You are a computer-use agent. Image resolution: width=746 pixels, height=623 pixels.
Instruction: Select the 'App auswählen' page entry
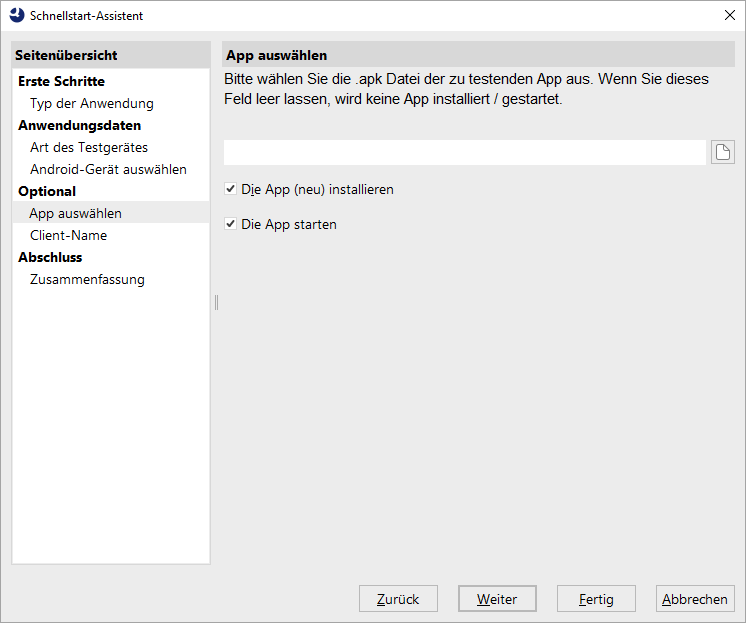[76, 213]
